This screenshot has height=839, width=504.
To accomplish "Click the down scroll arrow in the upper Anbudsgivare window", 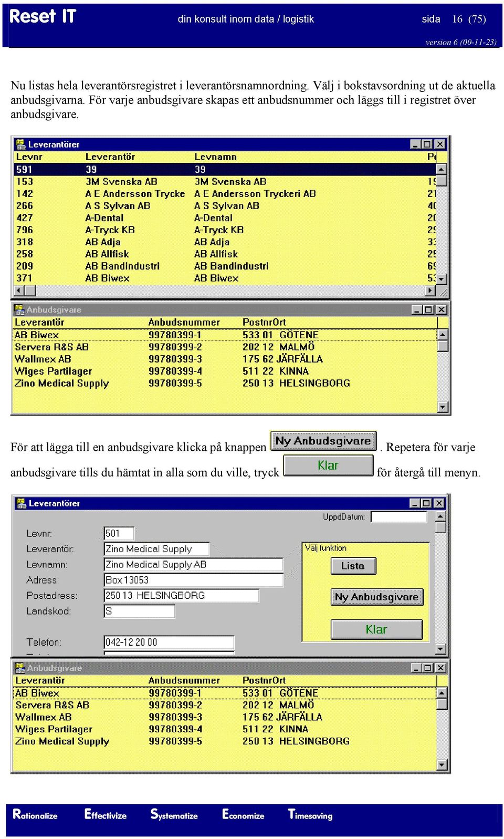I will 443,407.
